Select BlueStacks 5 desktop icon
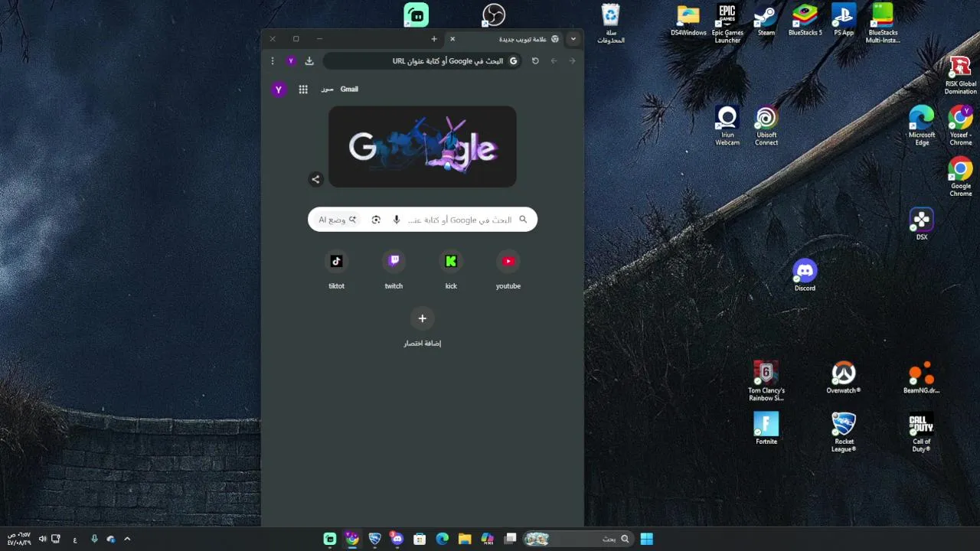 [x=805, y=21]
